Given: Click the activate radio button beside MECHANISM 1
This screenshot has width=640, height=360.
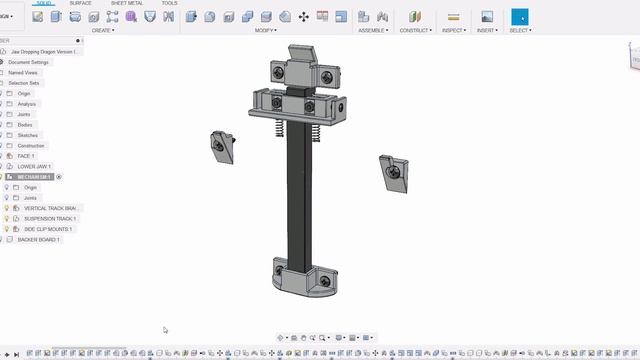Looking at the screenshot, I should [59, 177].
